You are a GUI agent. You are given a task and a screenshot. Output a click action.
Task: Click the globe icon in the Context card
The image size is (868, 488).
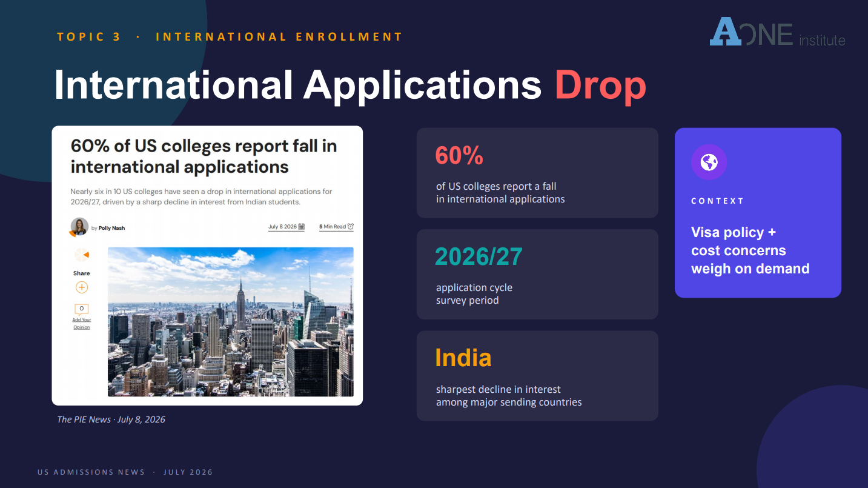click(x=709, y=162)
